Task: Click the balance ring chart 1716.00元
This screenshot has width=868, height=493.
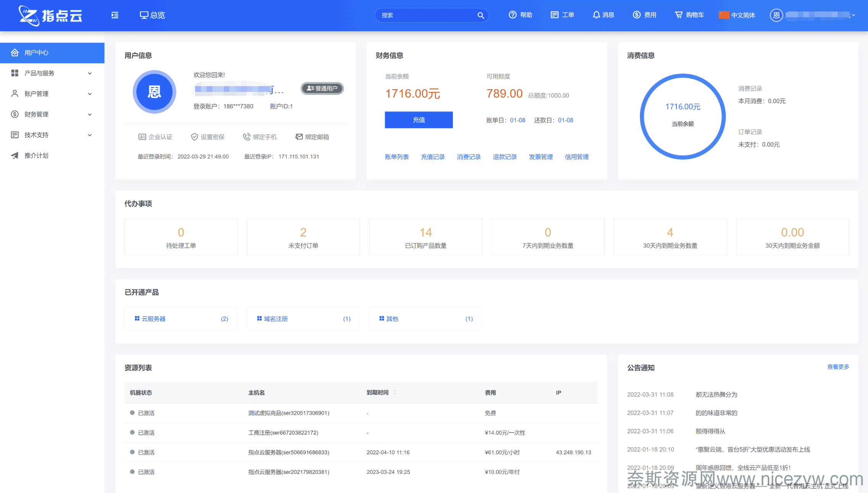Action: pos(682,116)
